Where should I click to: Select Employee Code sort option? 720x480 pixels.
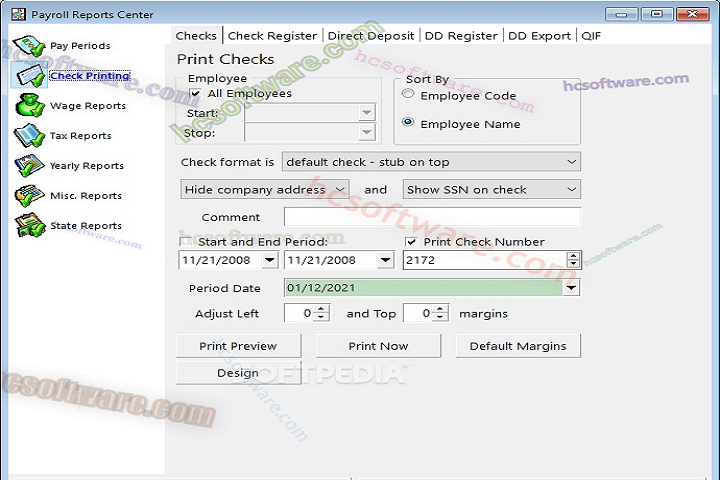coord(408,94)
